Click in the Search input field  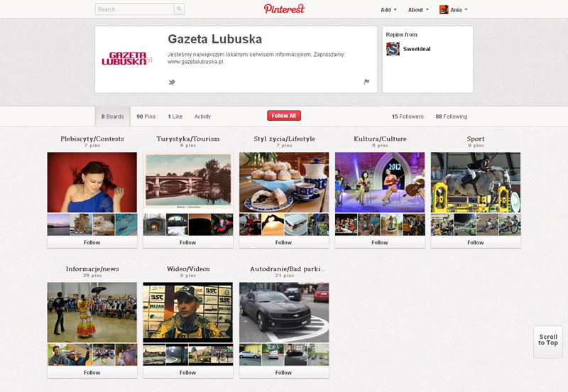(x=134, y=10)
